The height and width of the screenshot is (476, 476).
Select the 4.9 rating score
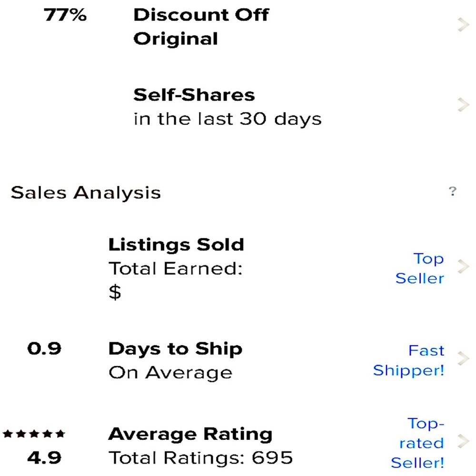(x=44, y=458)
